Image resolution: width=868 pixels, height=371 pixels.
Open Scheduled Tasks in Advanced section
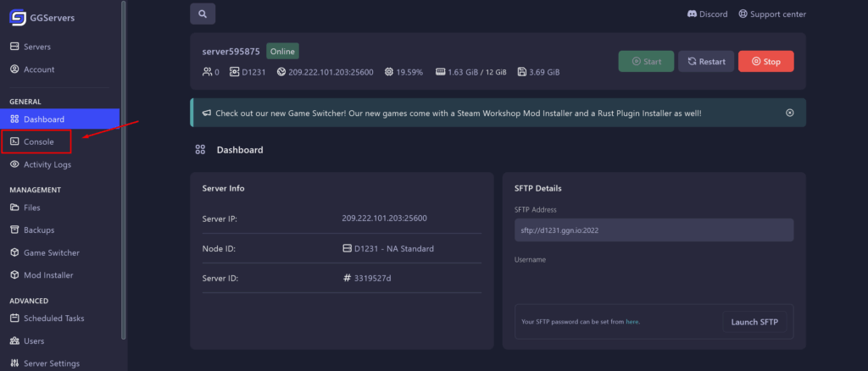click(53, 318)
